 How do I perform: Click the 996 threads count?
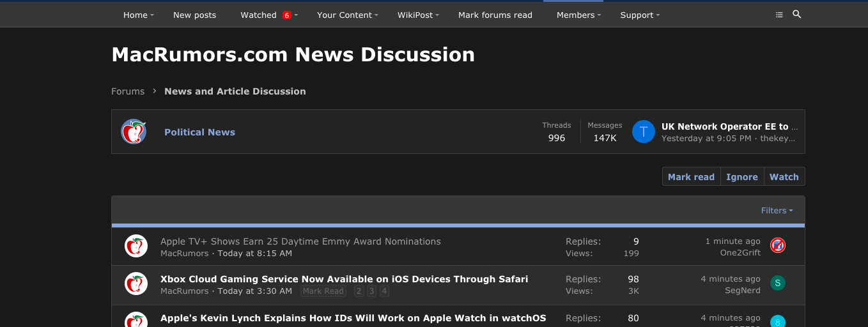pos(557,138)
